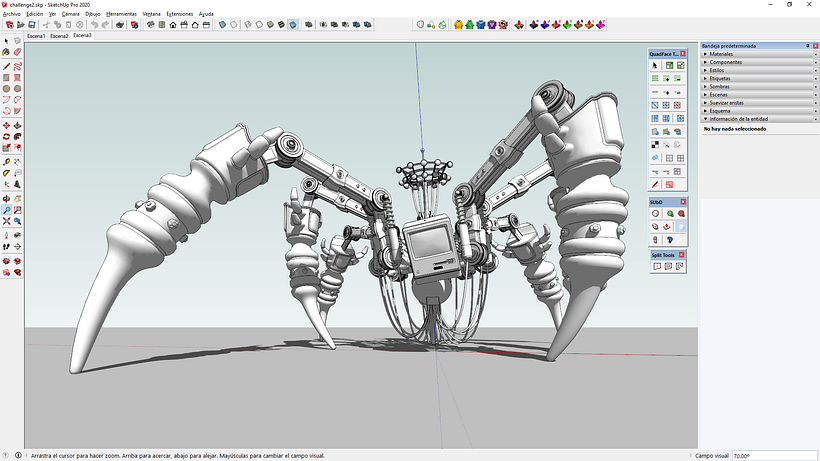The height and width of the screenshot is (461, 820).
Task: Expand the Suavizar aristas panel
Action: coord(759,103)
